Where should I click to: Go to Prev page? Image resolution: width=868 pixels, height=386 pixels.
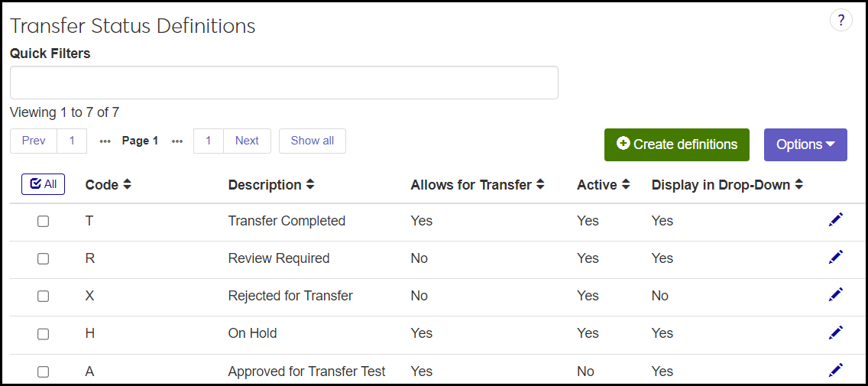[x=34, y=141]
